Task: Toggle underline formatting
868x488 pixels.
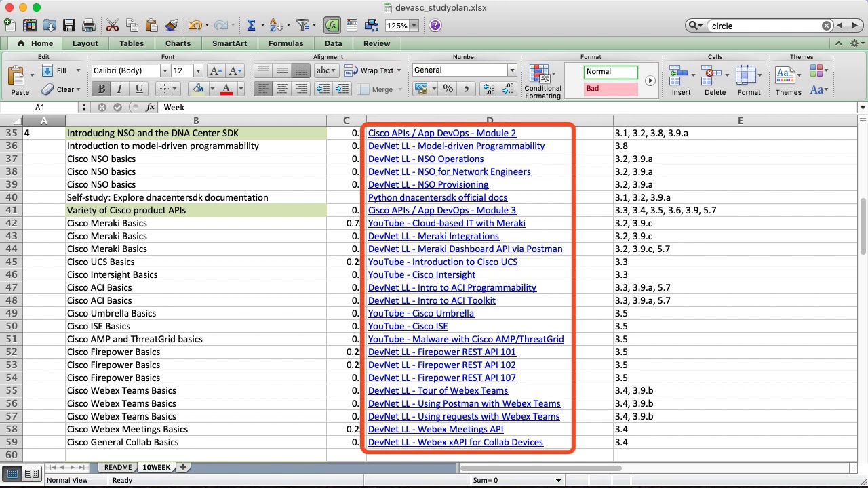Action: (139, 89)
